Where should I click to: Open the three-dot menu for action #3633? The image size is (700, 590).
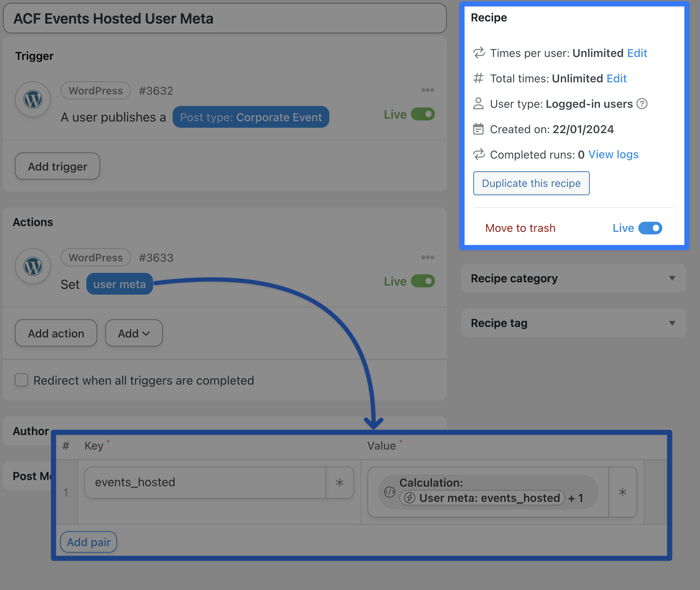[428, 257]
